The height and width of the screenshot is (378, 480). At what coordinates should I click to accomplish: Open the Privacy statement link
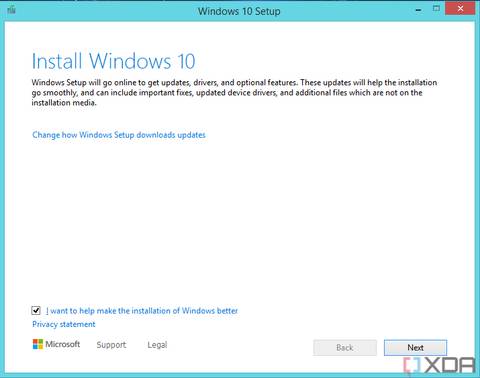point(64,324)
